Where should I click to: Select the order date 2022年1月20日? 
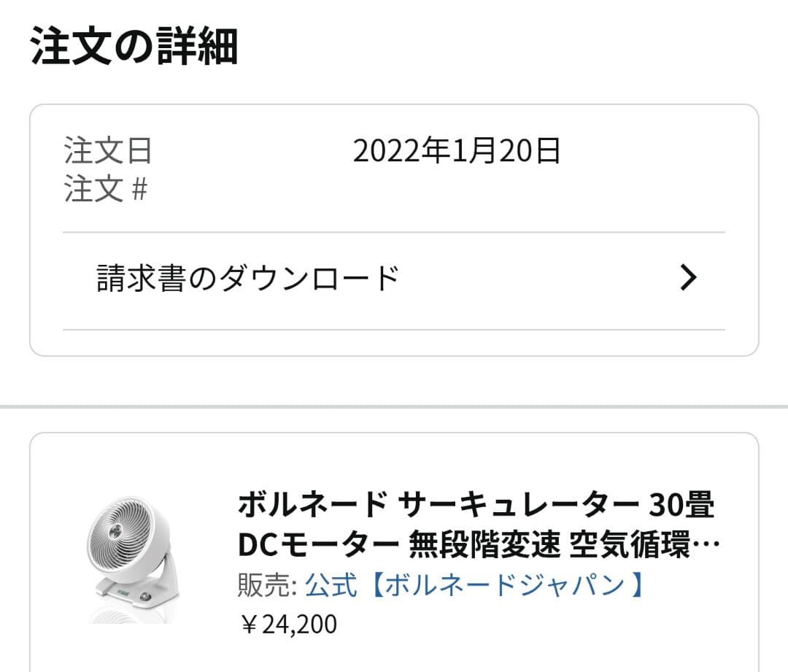457,151
